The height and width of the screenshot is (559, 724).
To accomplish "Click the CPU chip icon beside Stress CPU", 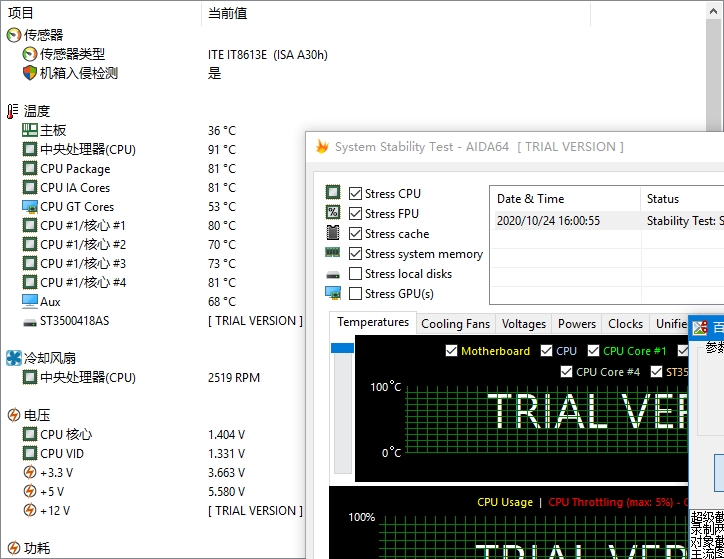I will click(333, 192).
